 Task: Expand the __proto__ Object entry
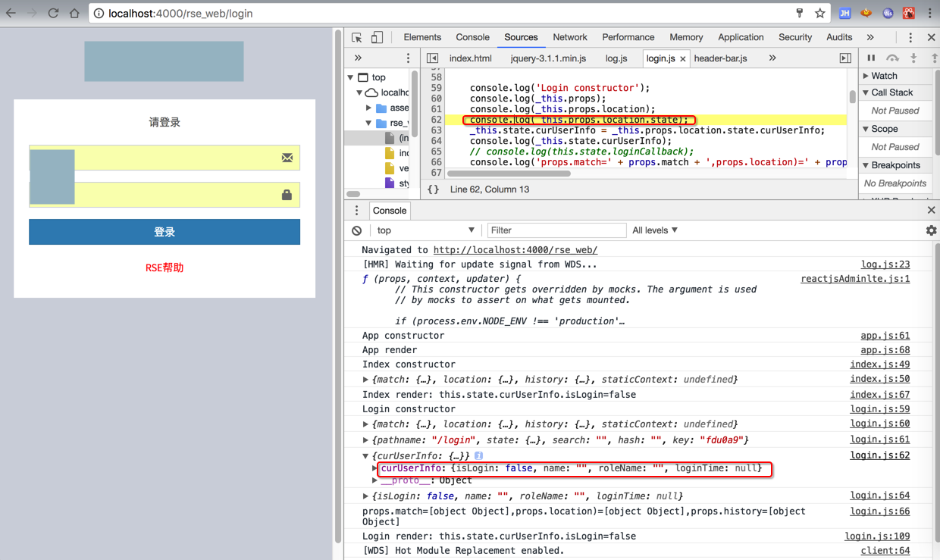374,480
